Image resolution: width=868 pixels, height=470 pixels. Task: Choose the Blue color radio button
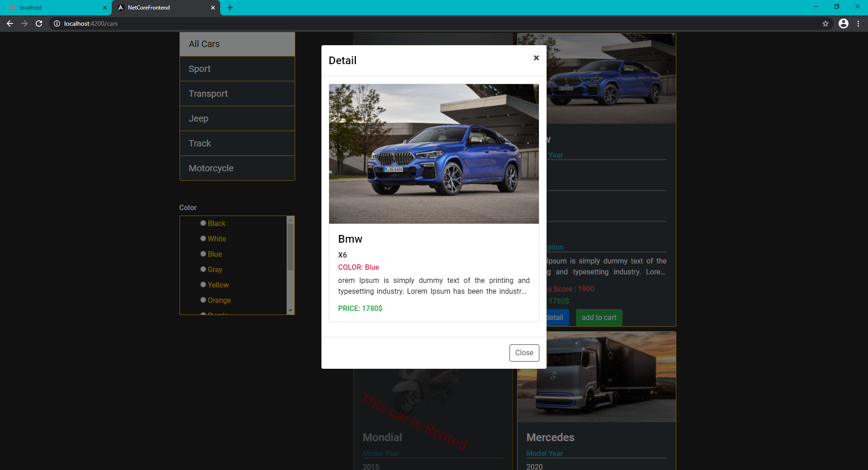(x=203, y=254)
